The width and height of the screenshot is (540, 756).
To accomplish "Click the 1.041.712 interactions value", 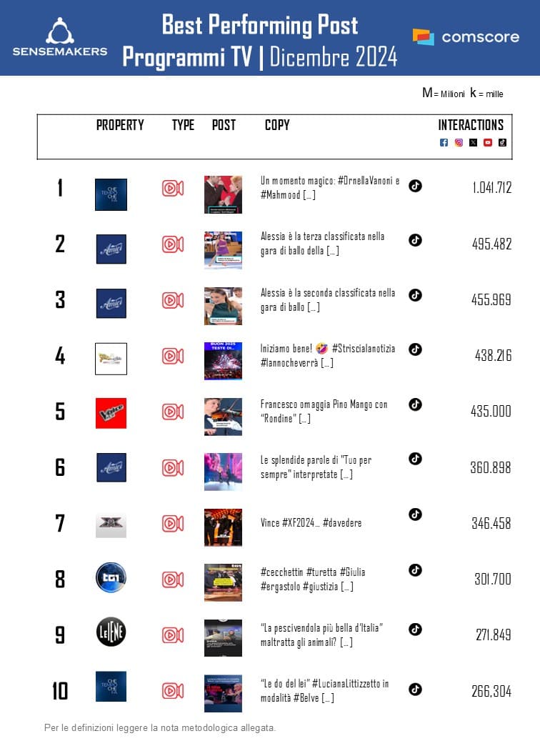I will tap(492, 189).
